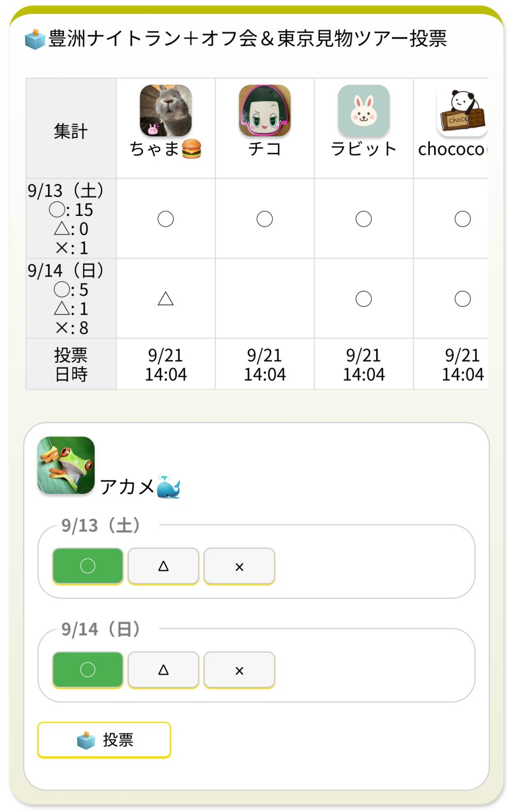Select ○ for 9/13（土）in the vote form
The width and height of the screenshot is (513, 812).
coord(88,566)
